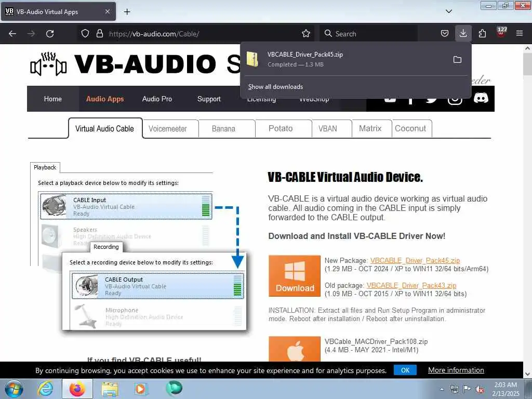Open the Audio Pro menu
This screenshot has height=399, width=532.
pyautogui.click(x=157, y=99)
